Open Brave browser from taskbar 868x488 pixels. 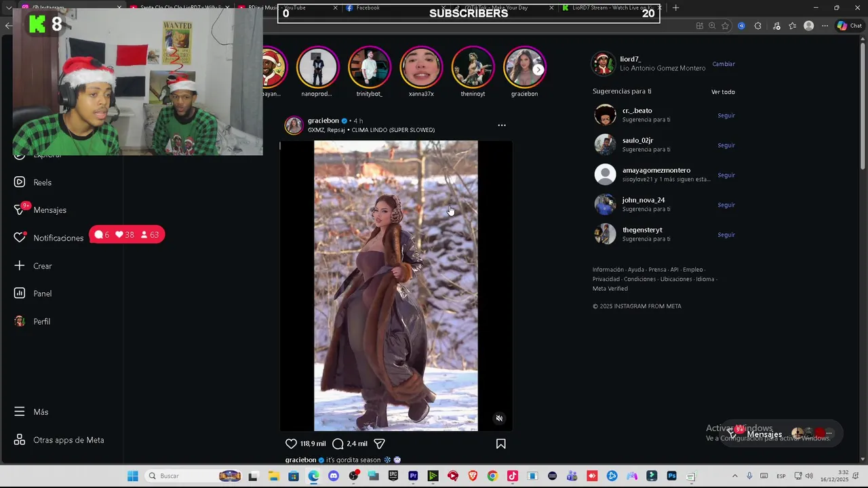tap(473, 476)
